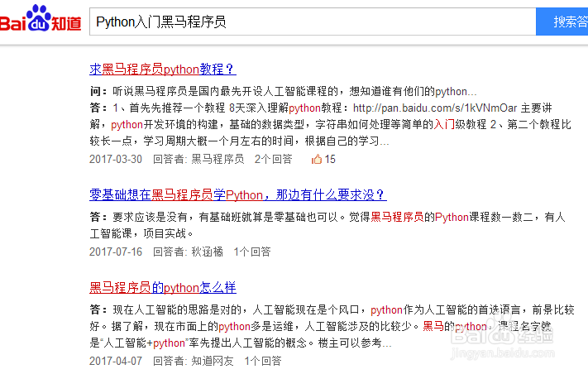
Task: Click the like count 15
Action: (330, 159)
